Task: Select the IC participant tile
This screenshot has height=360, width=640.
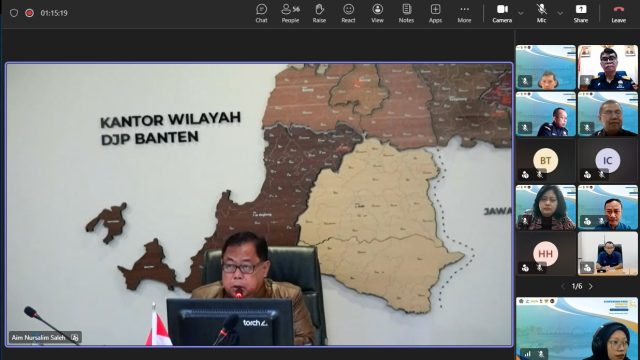Action: 608,160
